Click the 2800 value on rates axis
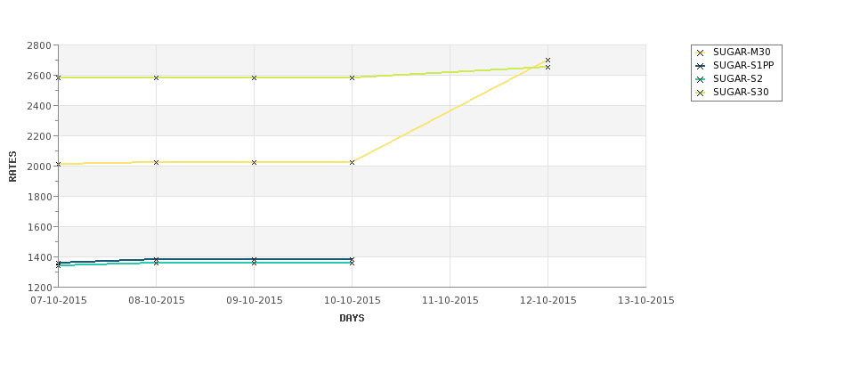The height and width of the screenshot is (382, 868). (x=39, y=45)
